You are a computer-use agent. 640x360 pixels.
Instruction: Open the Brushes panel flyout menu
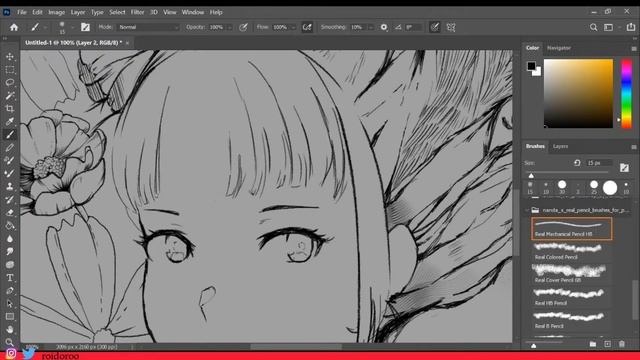tap(633, 147)
